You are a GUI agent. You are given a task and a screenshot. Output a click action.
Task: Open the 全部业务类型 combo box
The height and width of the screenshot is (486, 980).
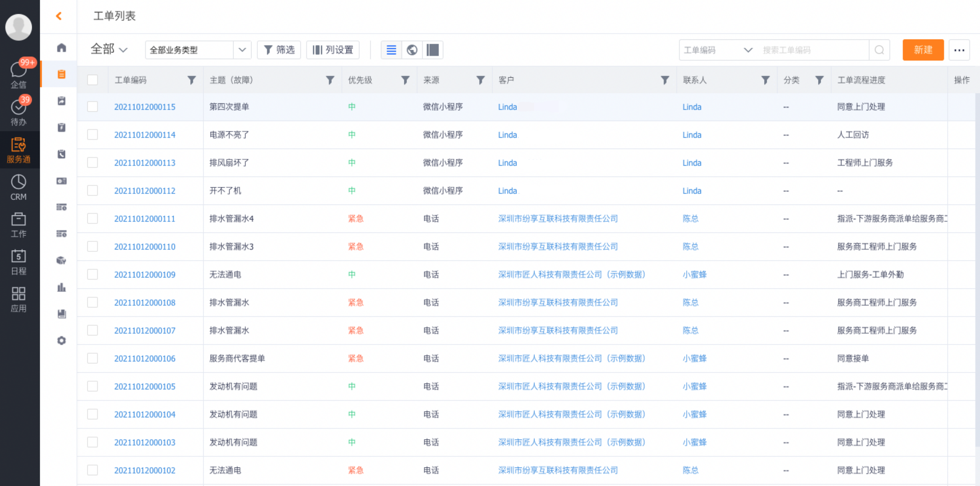(x=198, y=50)
